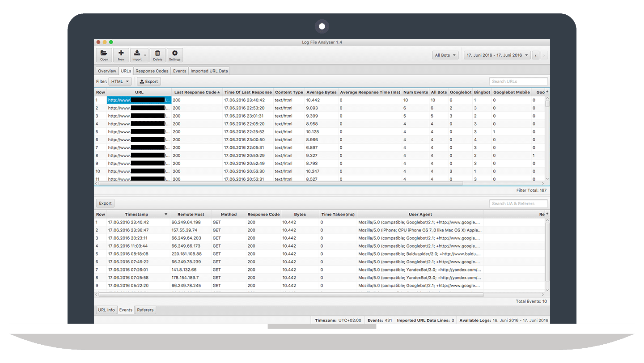
Task: Sort by Googlebot Mobile column header
Action: (x=511, y=93)
